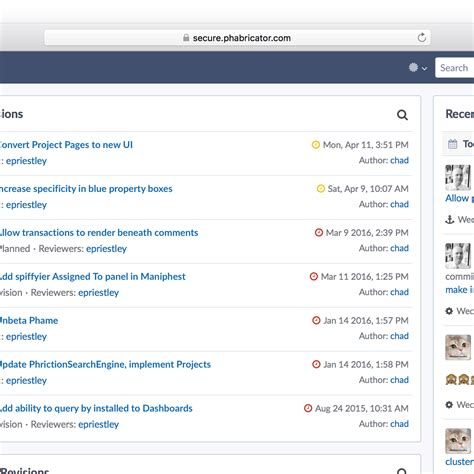Click cat avatar above 'cluster' link
The width and height of the screenshot is (474, 474).
458,441
